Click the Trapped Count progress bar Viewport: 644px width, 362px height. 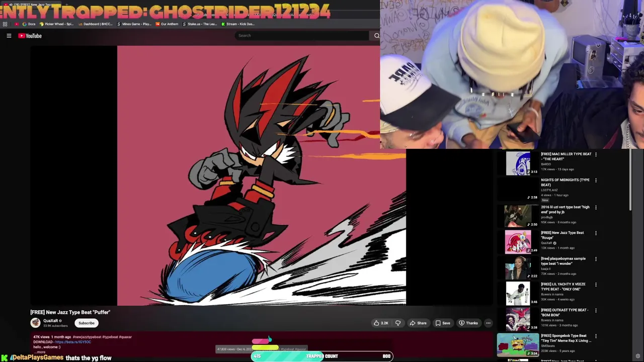click(x=322, y=356)
